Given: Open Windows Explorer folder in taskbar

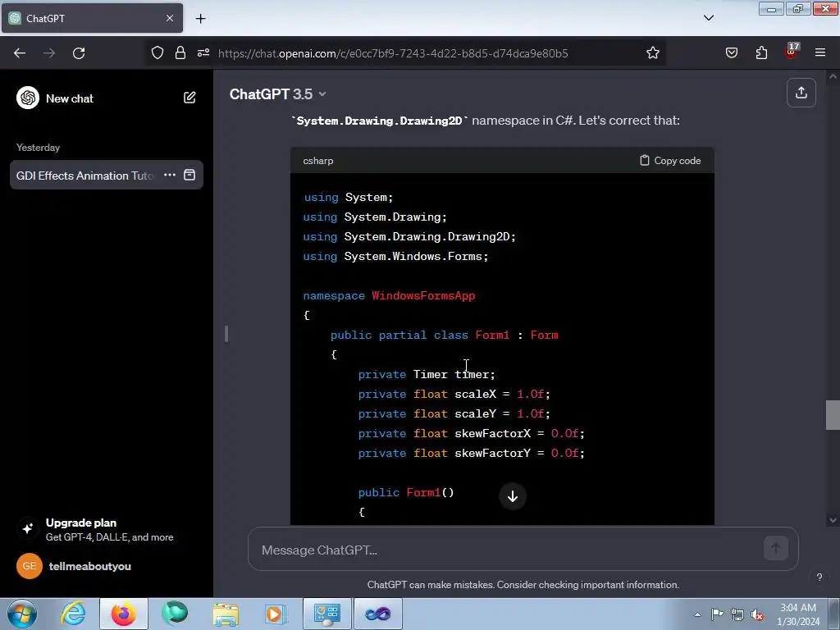Looking at the screenshot, I should 226,614.
